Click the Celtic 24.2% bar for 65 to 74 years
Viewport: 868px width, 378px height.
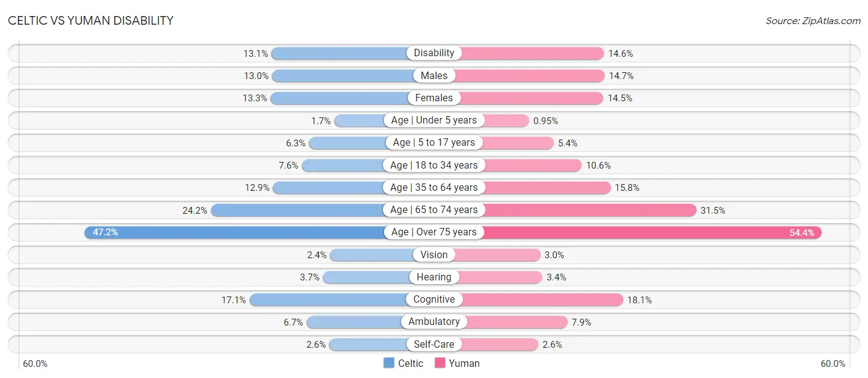(x=298, y=210)
